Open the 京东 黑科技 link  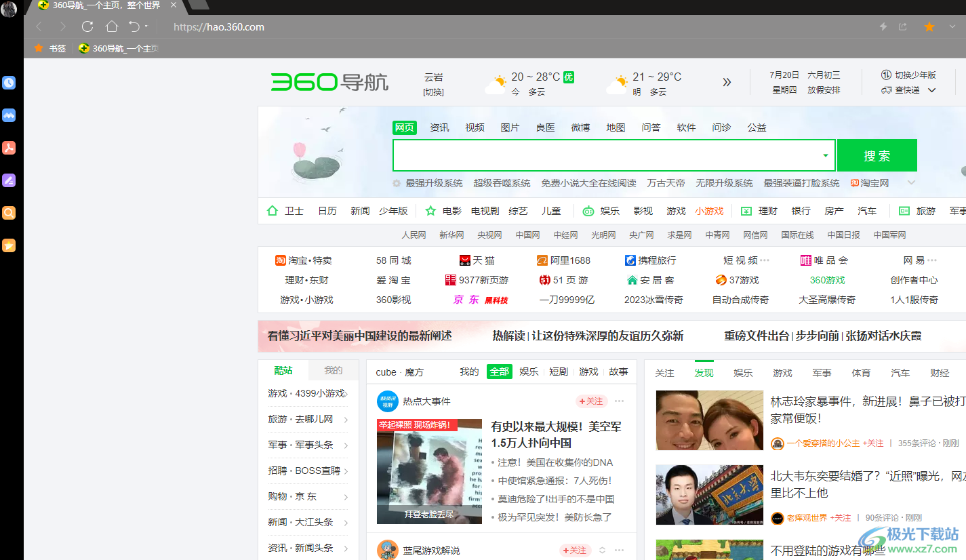tap(480, 300)
